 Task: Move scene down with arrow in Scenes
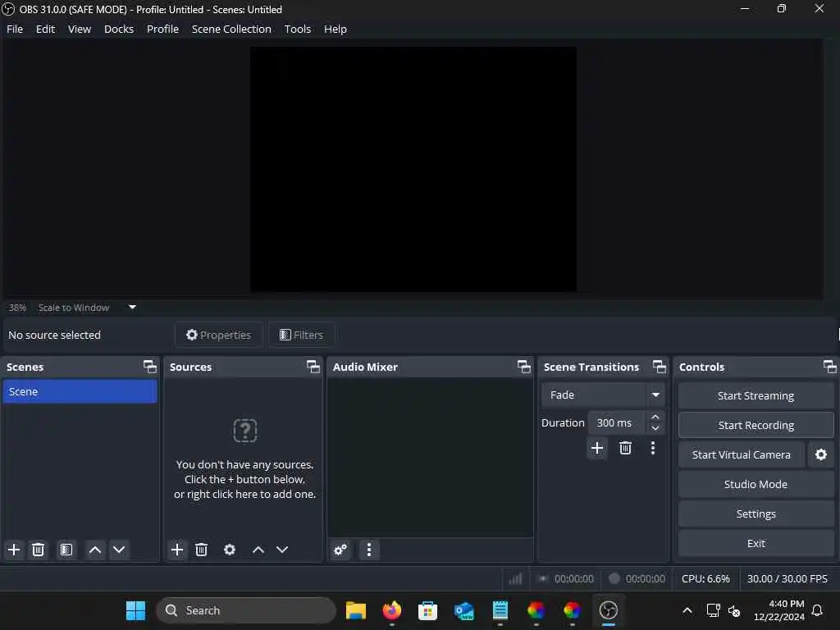pos(119,550)
